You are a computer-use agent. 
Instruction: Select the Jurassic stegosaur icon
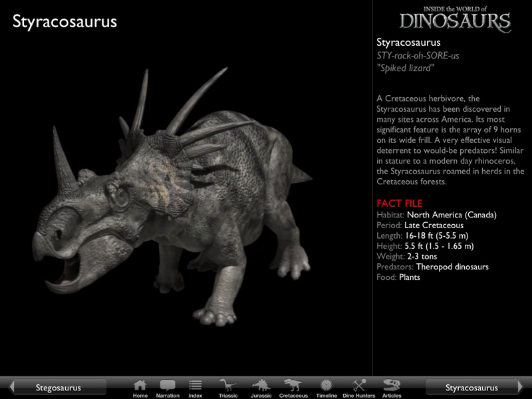[261, 388]
